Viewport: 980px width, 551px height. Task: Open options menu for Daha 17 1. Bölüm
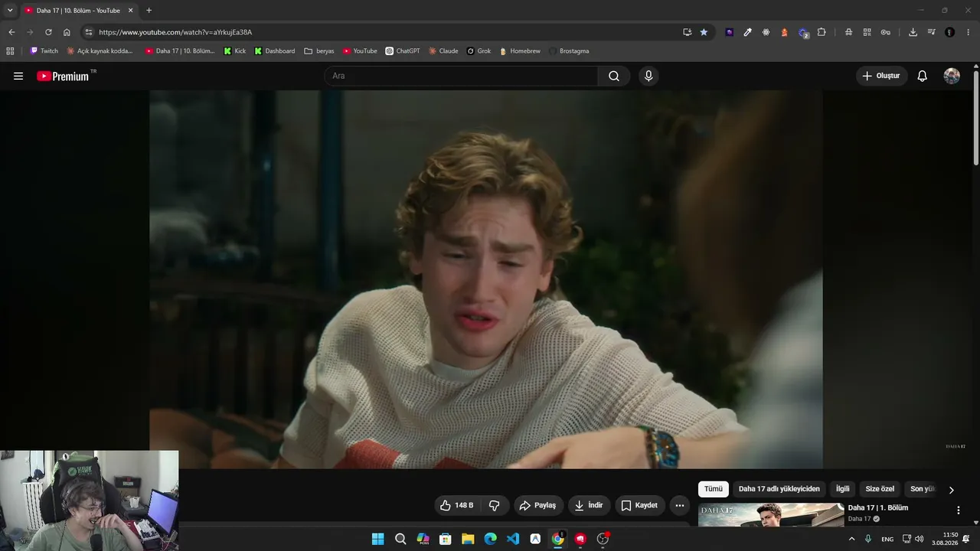coord(958,510)
